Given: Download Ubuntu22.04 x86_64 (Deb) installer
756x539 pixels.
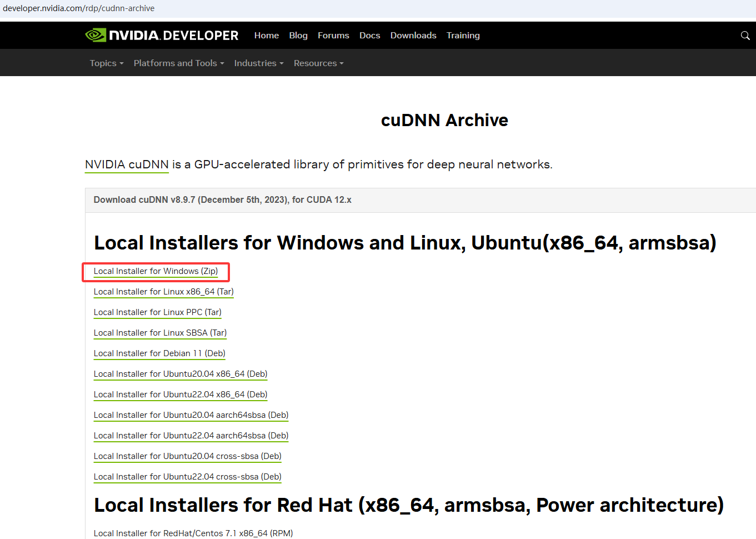Looking at the screenshot, I should click(x=181, y=395).
